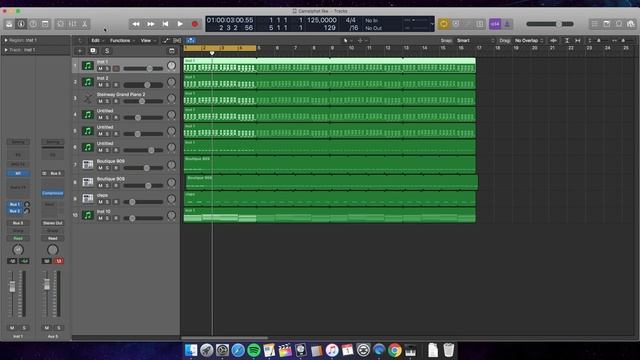Toggle the count-in 1234 button
Screen dimensions: 640x360
click(x=495, y=24)
